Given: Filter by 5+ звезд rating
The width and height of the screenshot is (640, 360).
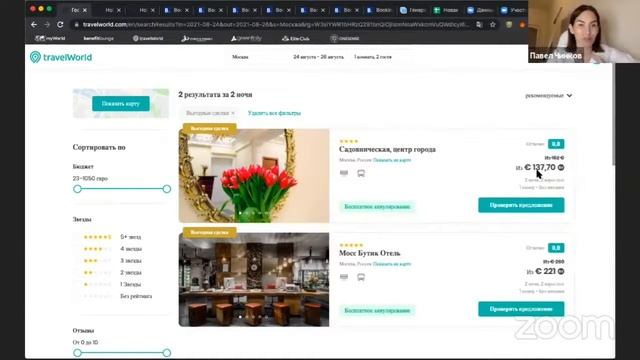Looking at the screenshot, I should (113, 237).
